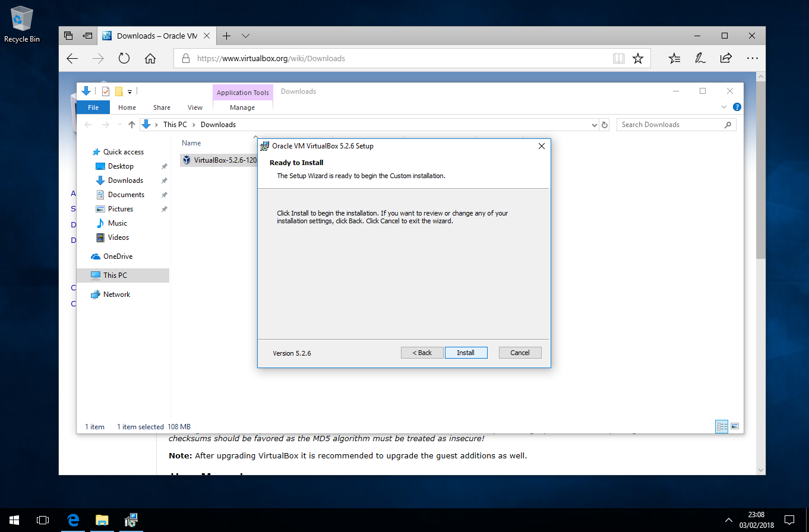
Task: Click Properties icon in quick access toolbar
Action: pyautogui.click(x=106, y=91)
